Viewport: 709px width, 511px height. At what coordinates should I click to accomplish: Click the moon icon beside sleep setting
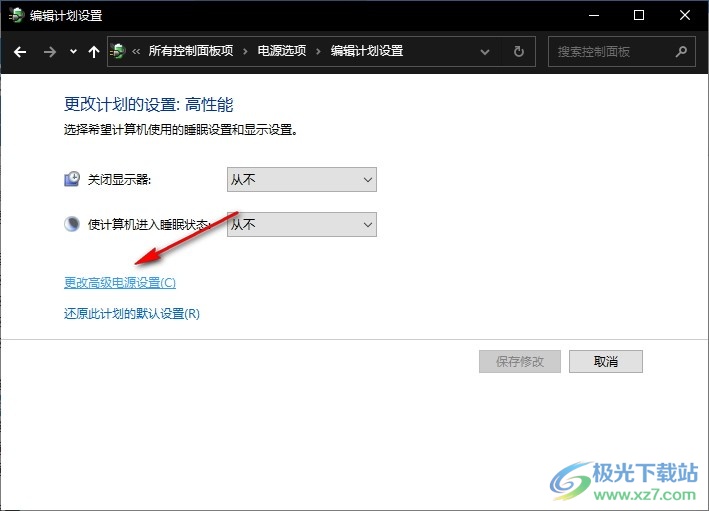tap(72, 224)
